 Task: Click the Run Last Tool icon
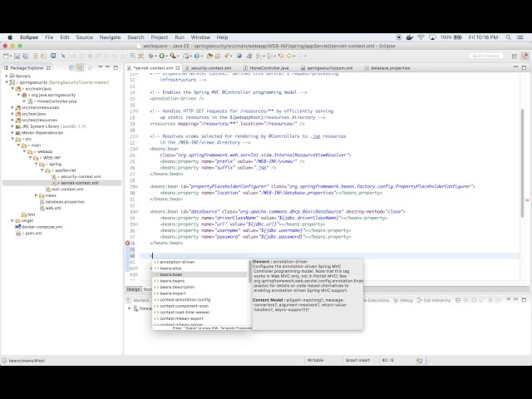173,56
